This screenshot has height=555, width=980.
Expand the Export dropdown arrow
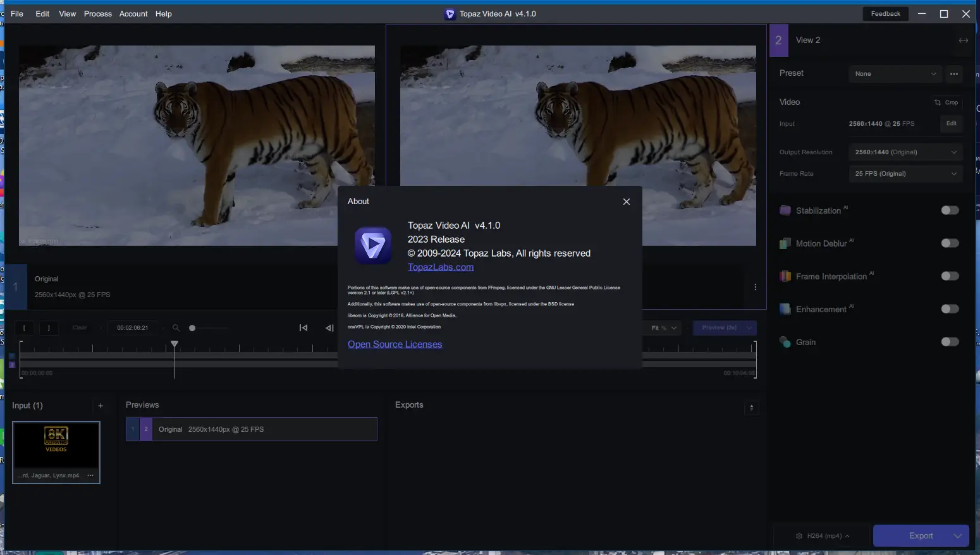click(x=958, y=536)
